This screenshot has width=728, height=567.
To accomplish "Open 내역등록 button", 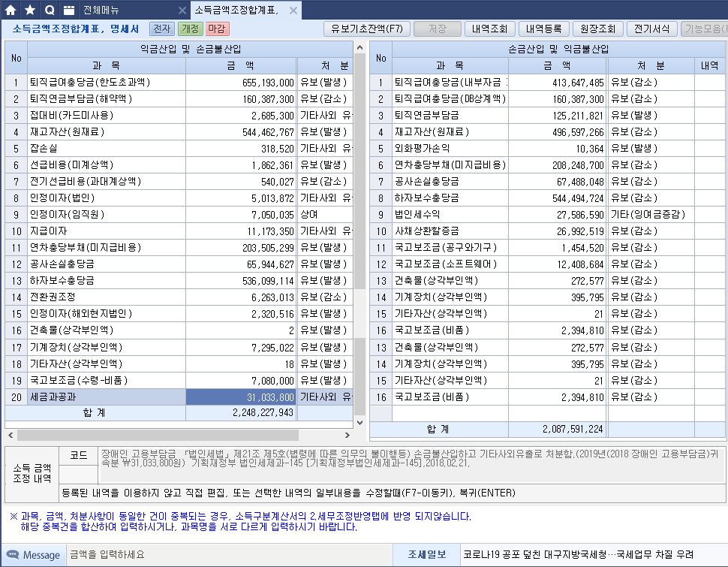I will point(543,29).
